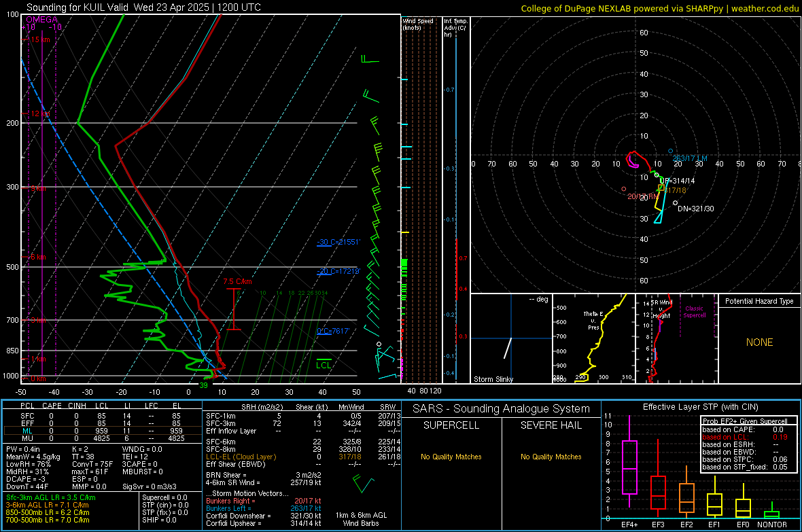Click the 'ConvT = 75F' value
Viewport: 802px width, 532px height.
(x=92, y=464)
